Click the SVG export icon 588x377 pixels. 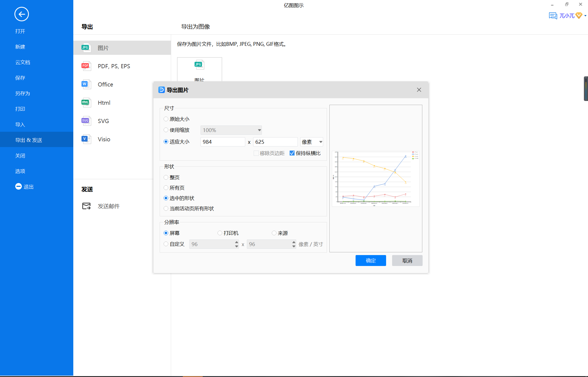[86, 121]
